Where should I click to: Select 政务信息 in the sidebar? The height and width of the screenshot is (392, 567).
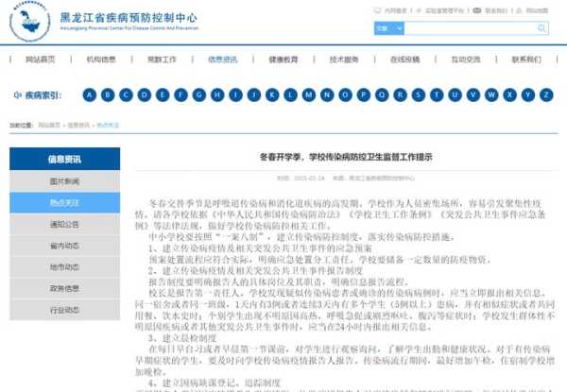[x=64, y=289]
